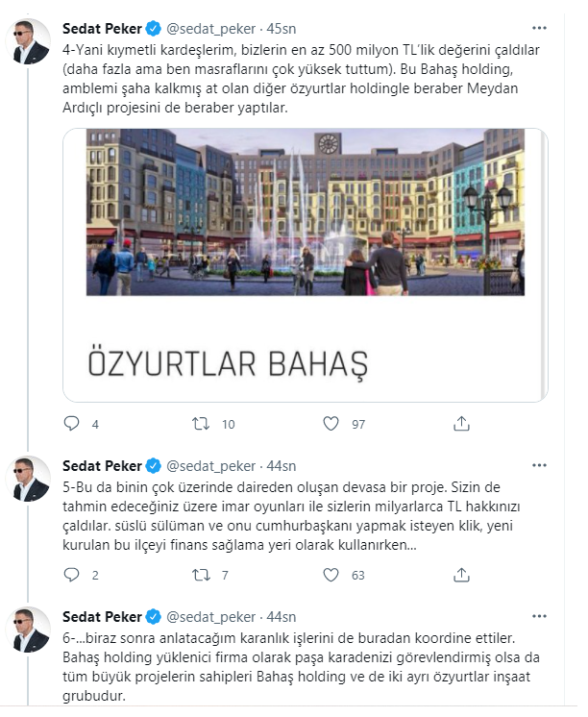This screenshot has height=717, width=588.
Task: Retweet the post with 7 retweets
Action: pos(201,575)
